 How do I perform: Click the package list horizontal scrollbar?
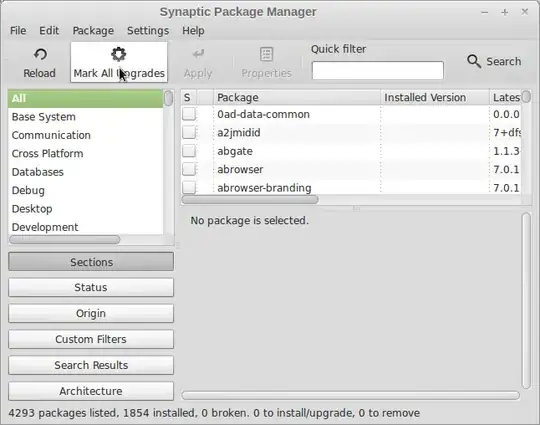(x=250, y=200)
